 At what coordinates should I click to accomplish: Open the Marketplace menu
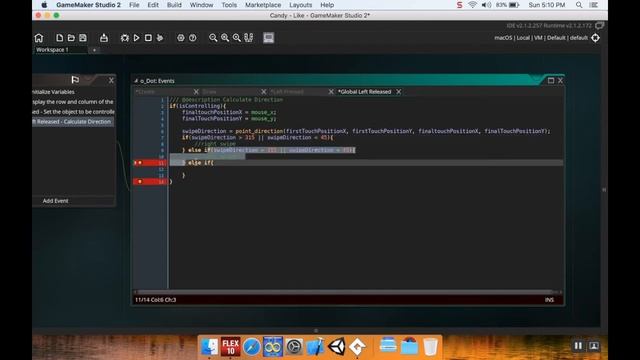(263, 5)
